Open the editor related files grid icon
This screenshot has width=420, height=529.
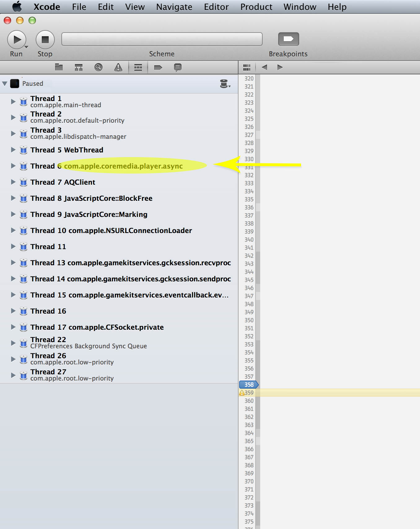tap(247, 67)
